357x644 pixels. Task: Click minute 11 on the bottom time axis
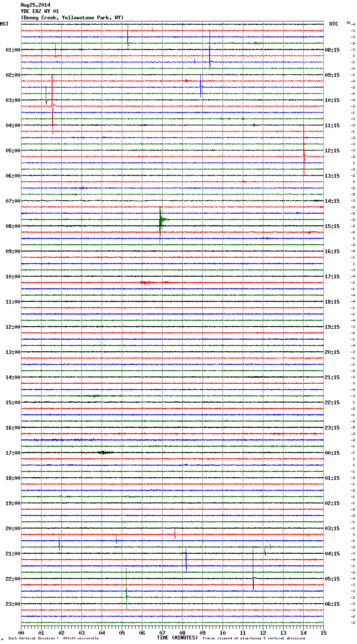[243, 633]
